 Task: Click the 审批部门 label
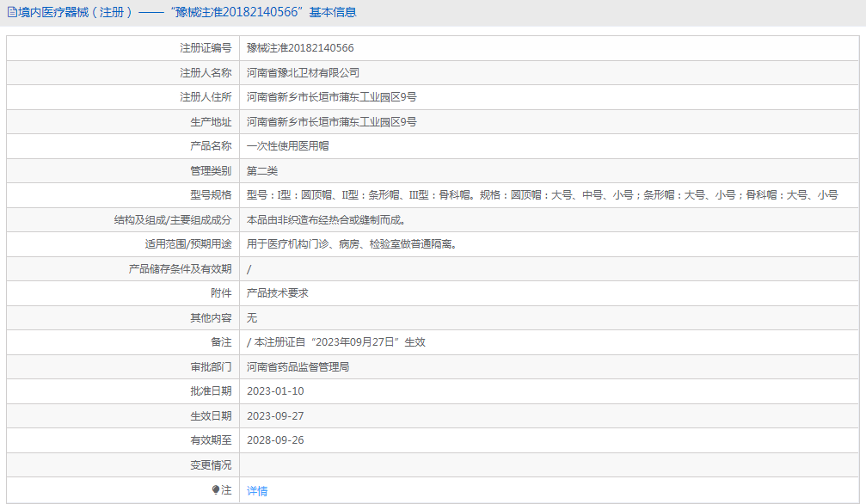[211, 367]
